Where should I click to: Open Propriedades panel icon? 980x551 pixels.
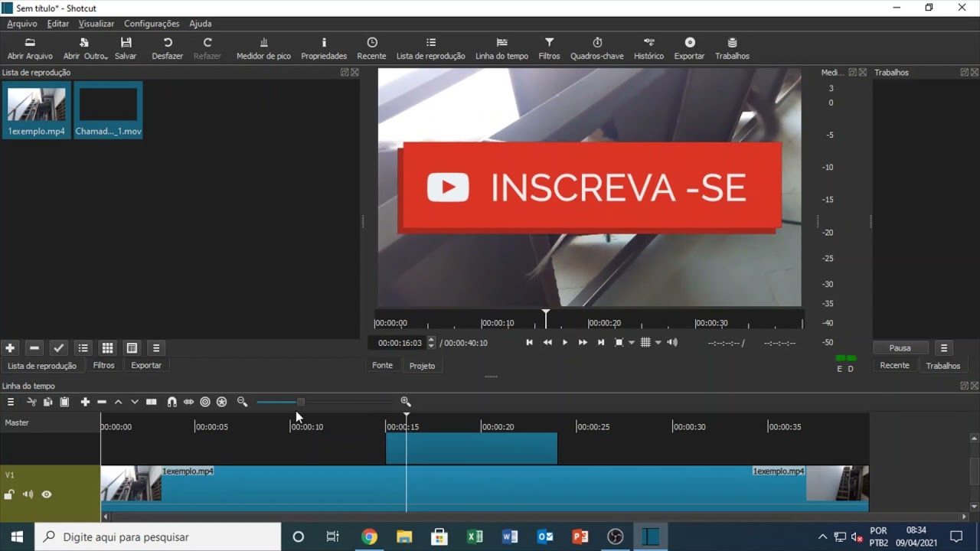324,48
